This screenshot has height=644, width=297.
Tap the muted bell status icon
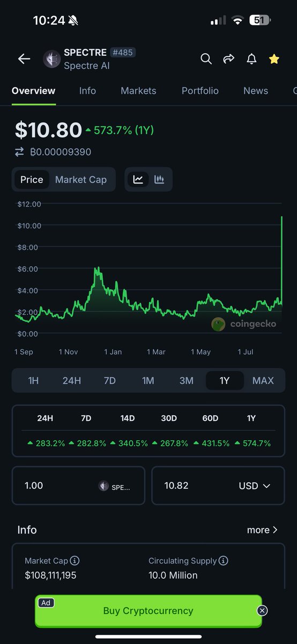coord(73,20)
